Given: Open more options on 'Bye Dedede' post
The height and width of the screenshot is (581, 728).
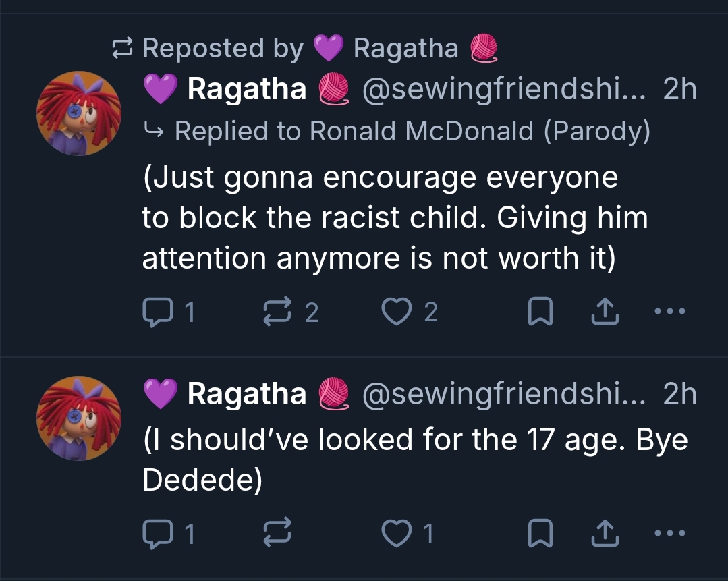Looking at the screenshot, I should 670,534.
